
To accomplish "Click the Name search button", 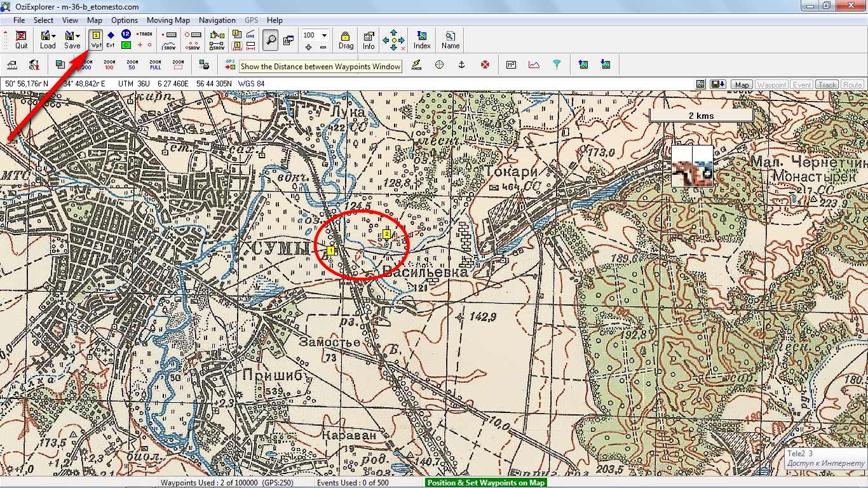I will 451,39.
